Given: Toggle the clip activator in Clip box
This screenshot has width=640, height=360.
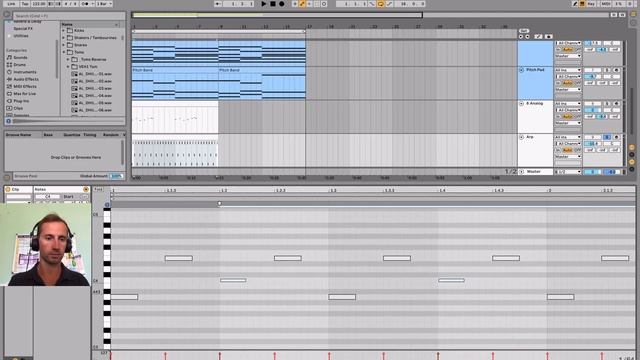Looking at the screenshot, I should (8, 189).
